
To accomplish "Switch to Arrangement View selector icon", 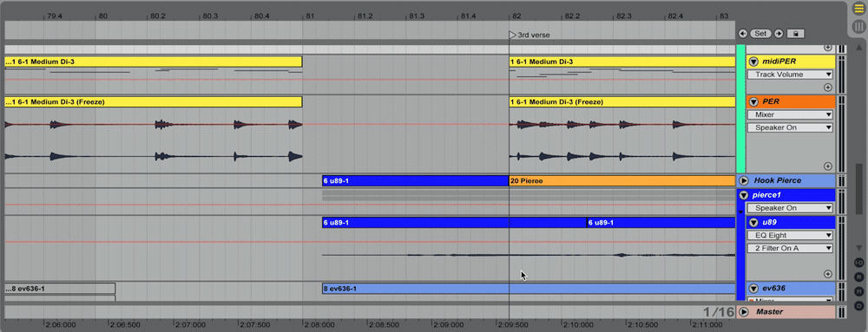I will click(858, 9).
